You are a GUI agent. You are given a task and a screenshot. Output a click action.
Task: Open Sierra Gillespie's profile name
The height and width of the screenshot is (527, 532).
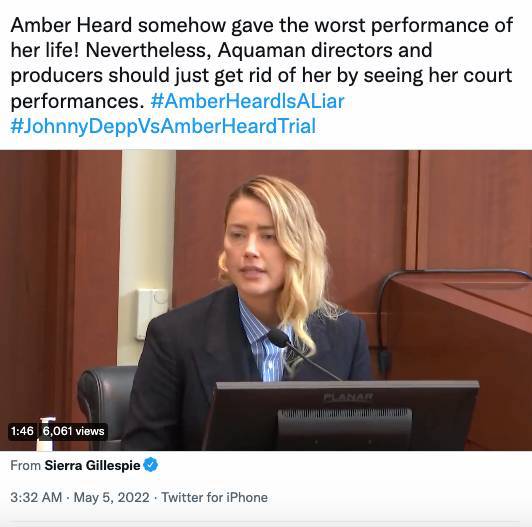92,465
